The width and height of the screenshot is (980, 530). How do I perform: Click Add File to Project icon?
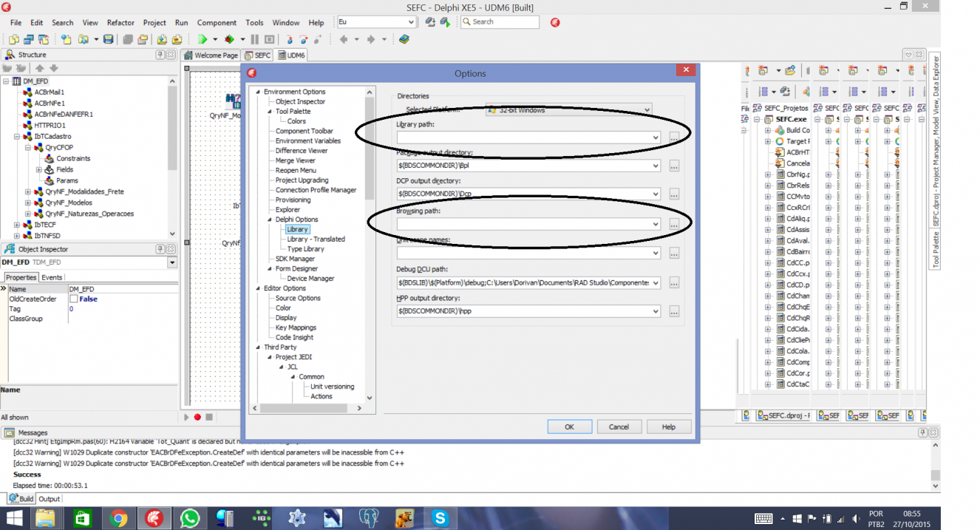pyautogui.click(x=160, y=39)
